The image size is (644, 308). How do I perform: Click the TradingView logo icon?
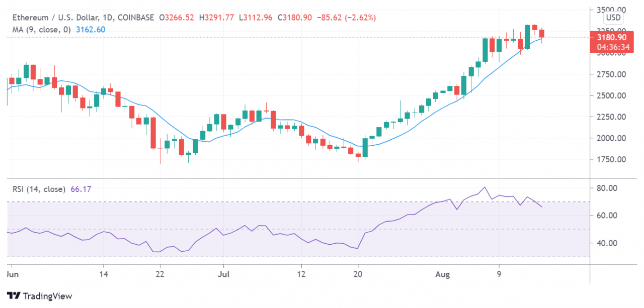click(x=13, y=296)
